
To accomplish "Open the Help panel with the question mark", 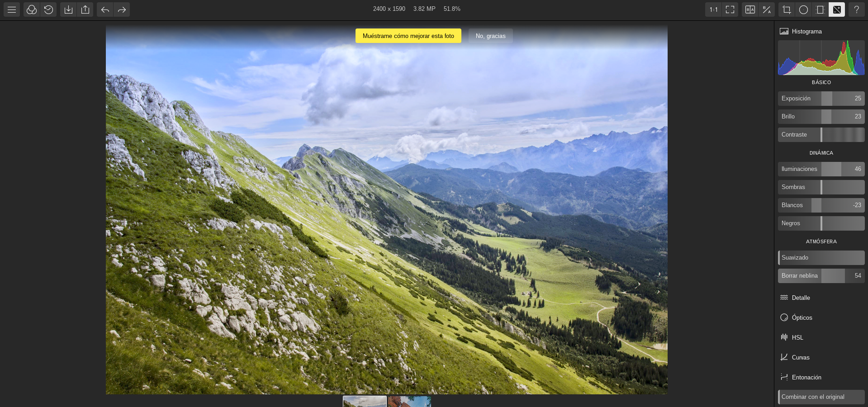I will 856,9.
